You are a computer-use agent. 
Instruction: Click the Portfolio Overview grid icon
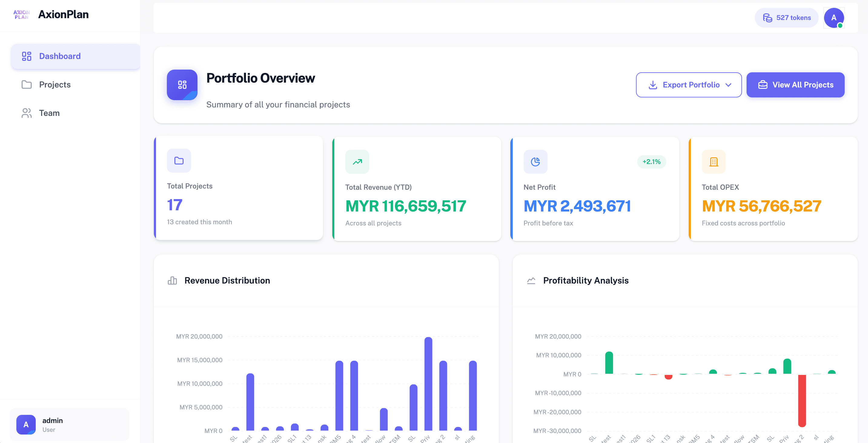(182, 85)
